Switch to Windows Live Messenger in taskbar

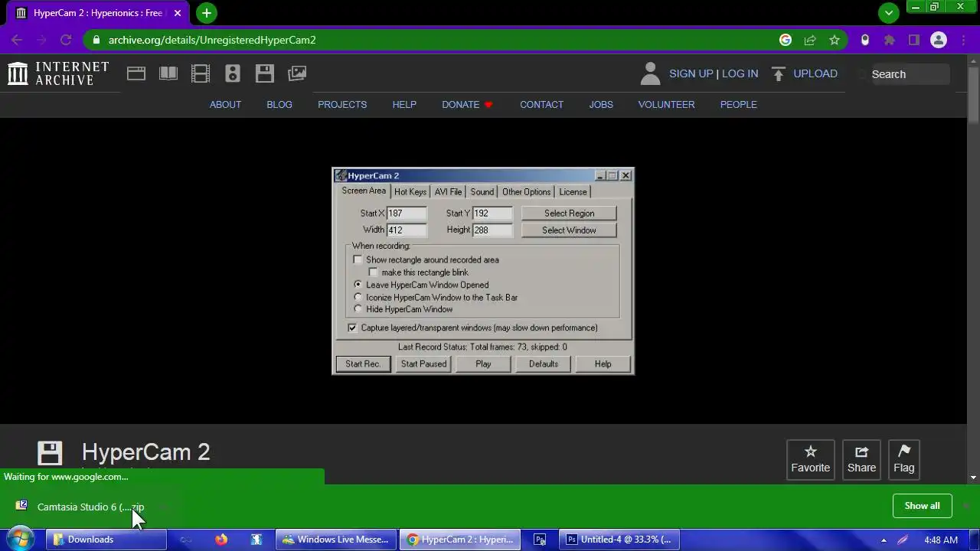click(x=337, y=540)
